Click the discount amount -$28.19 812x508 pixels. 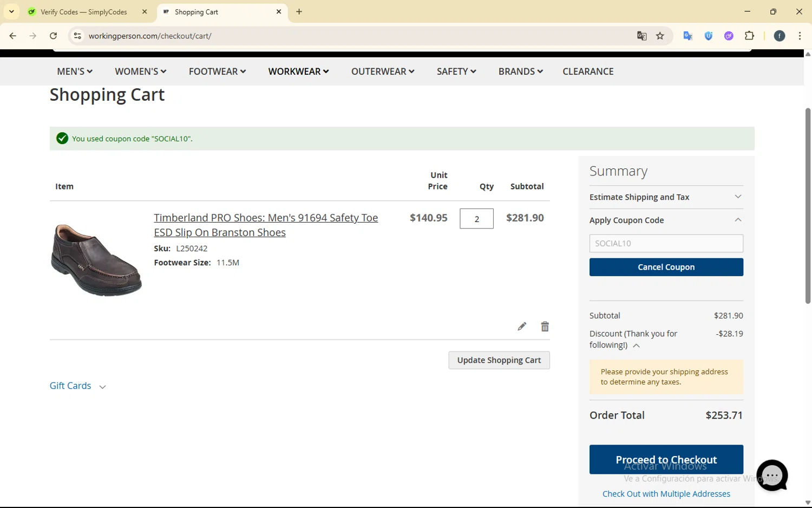729,334
